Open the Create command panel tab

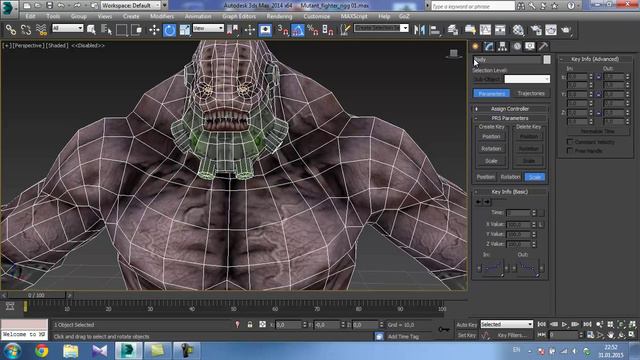point(476,46)
